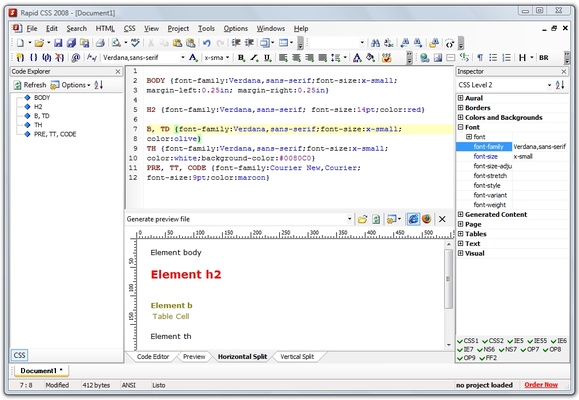Select PRE, TT, CODE in Code Explorer
This screenshot has height=400, width=579.
tap(55, 134)
